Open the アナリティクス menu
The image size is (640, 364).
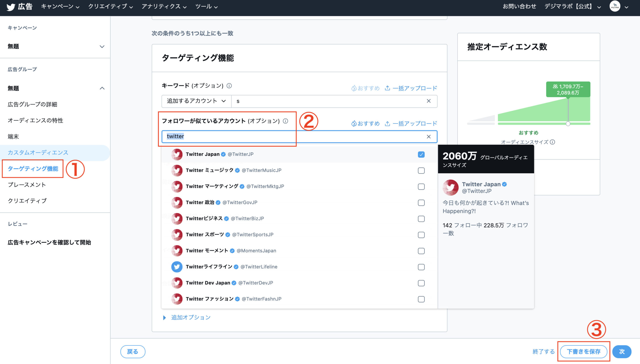click(164, 6)
